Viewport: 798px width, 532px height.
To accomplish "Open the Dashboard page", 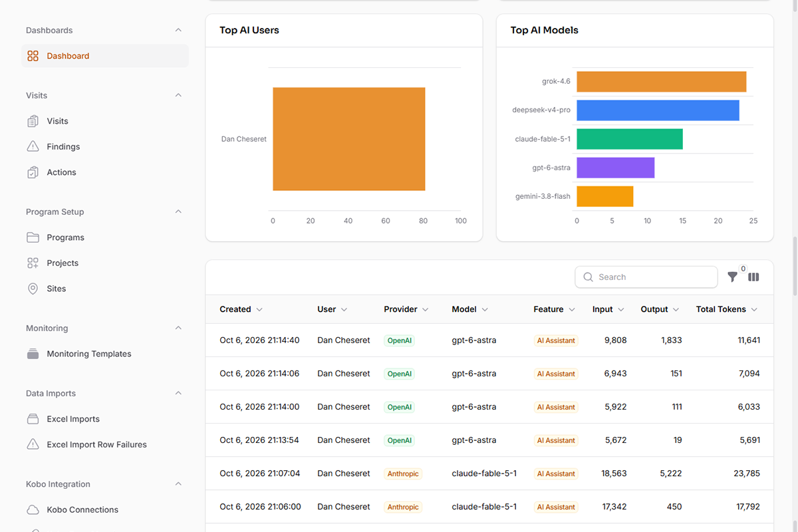I will click(x=105, y=56).
